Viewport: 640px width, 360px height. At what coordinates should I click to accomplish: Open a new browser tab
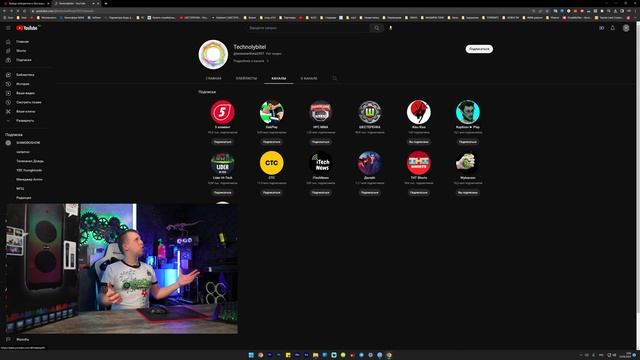coord(106,3)
